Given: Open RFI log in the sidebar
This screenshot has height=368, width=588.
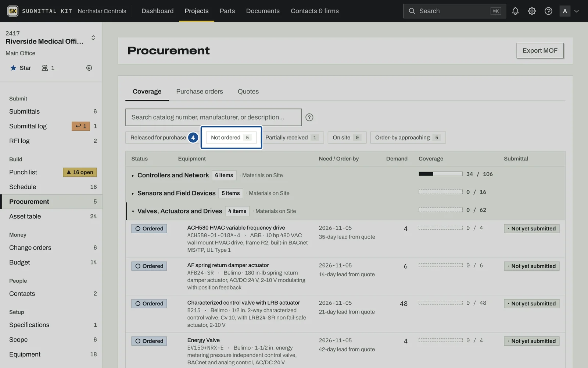Looking at the screenshot, I should pyautogui.click(x=51, y=141).
